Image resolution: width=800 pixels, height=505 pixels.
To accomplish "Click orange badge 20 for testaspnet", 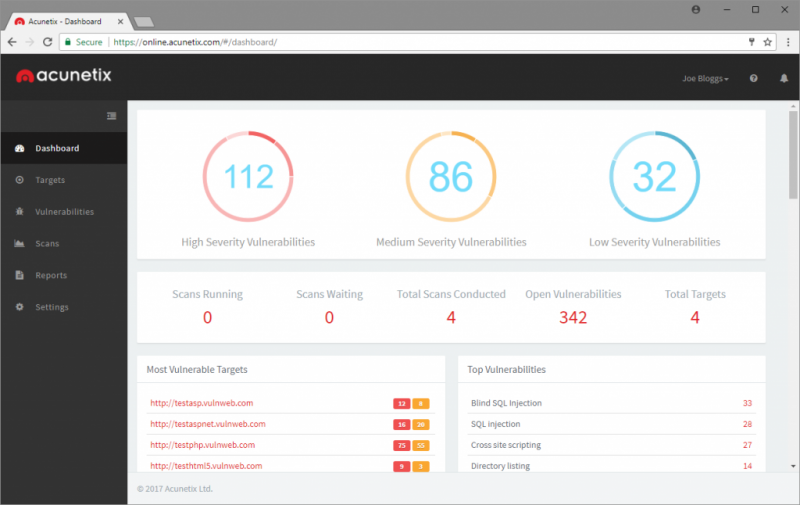I will click(421, 424).
